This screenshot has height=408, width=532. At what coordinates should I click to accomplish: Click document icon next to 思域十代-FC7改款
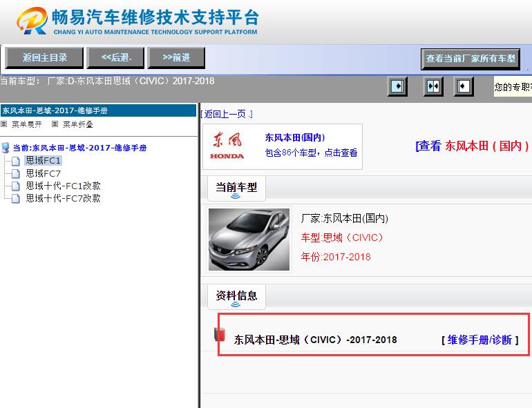pyautogui.click(x=16, y=198)
